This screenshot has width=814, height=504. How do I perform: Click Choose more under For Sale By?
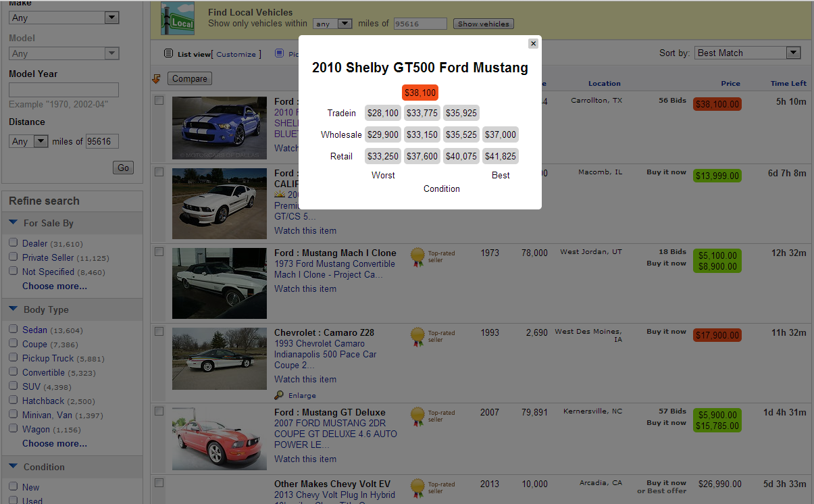55,286
